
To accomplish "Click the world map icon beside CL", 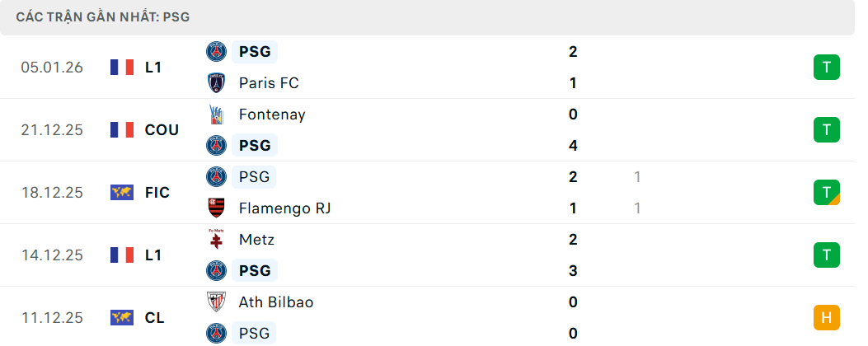I will tap(122, 318).
